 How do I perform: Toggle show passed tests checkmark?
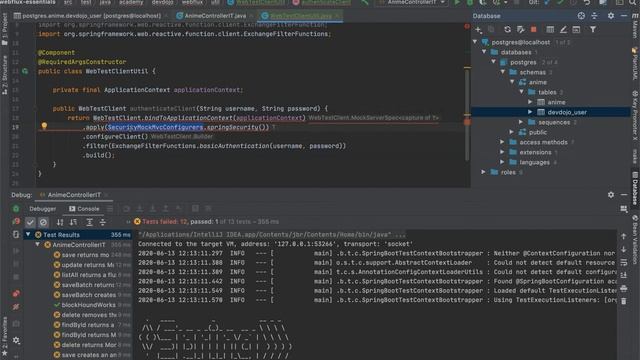tap(30, 222)
